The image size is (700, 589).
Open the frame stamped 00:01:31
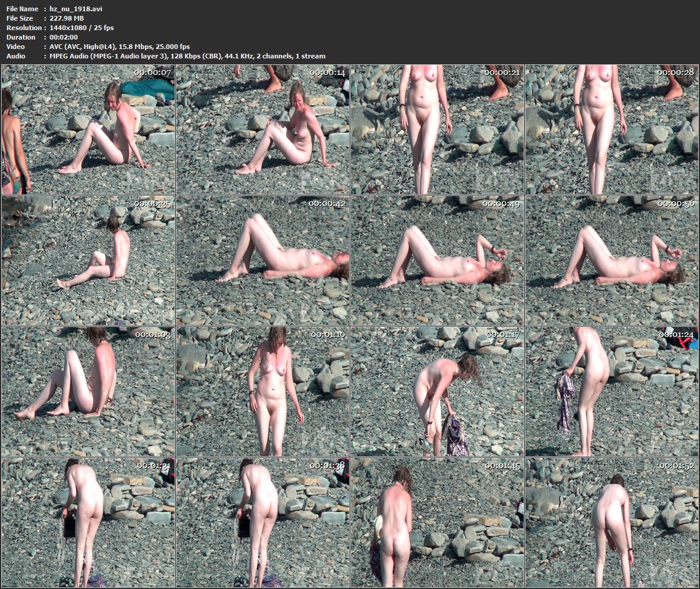88,522
